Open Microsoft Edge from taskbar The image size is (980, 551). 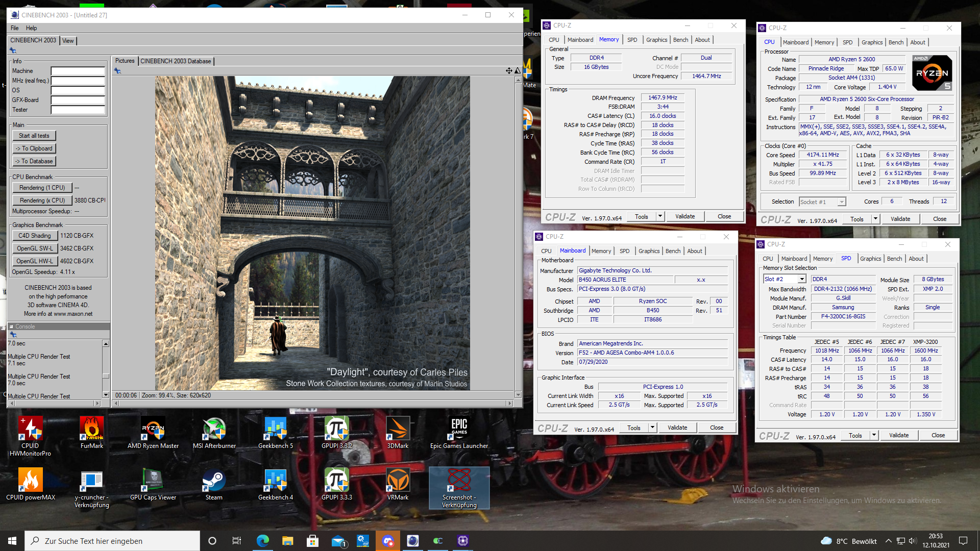tap(263, 541)
